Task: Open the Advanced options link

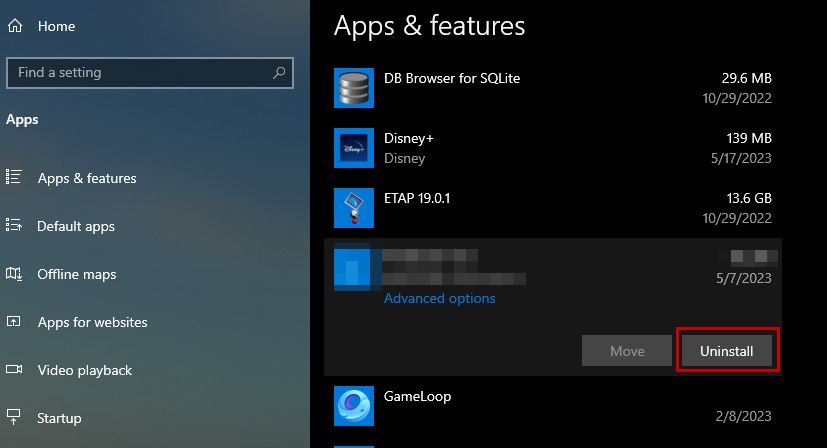Action: (439, 298)
